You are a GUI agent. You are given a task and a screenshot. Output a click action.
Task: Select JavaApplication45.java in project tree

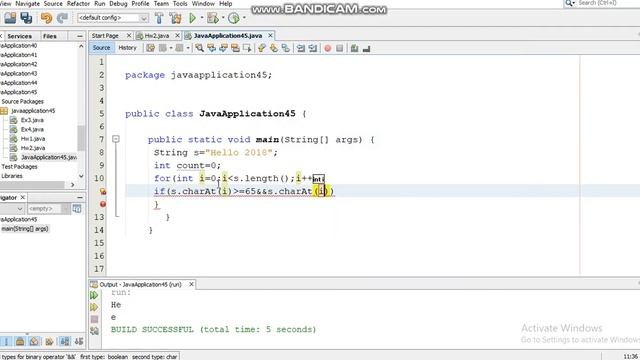tap(49, 157)
